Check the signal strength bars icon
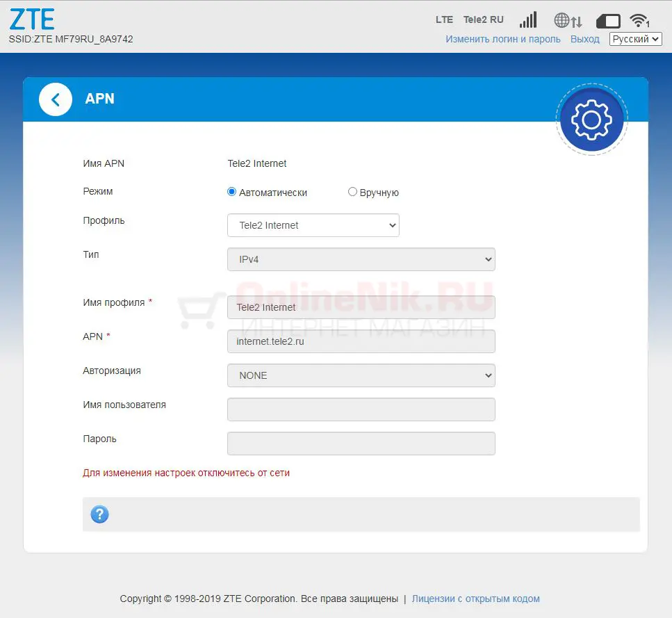This screenshot has height=618, width=672. [528, 20]
